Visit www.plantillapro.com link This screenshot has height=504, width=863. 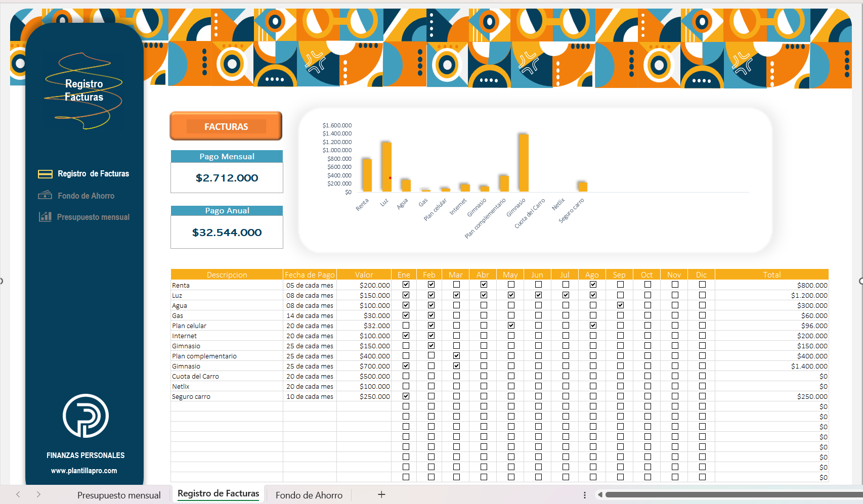(x=84, y=471)
